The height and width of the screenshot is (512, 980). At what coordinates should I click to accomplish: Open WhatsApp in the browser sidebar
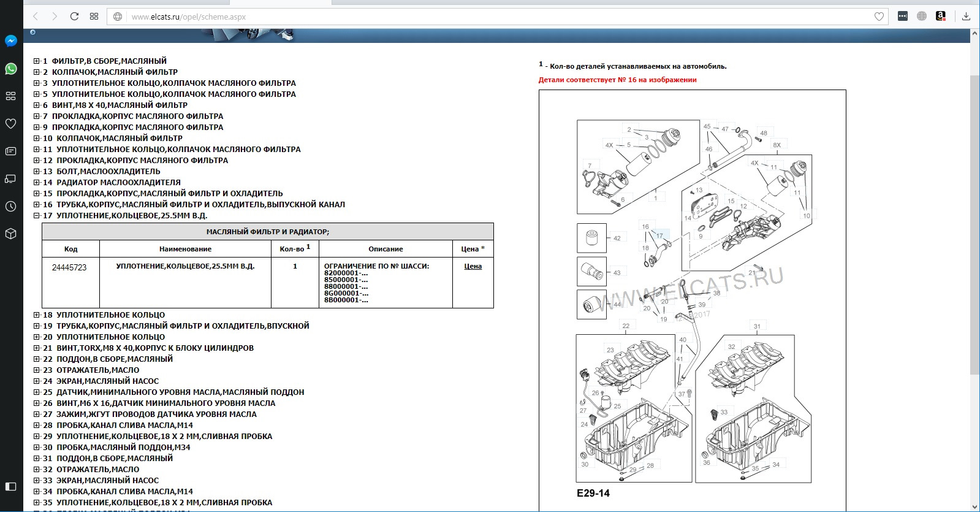coord(10,69)
